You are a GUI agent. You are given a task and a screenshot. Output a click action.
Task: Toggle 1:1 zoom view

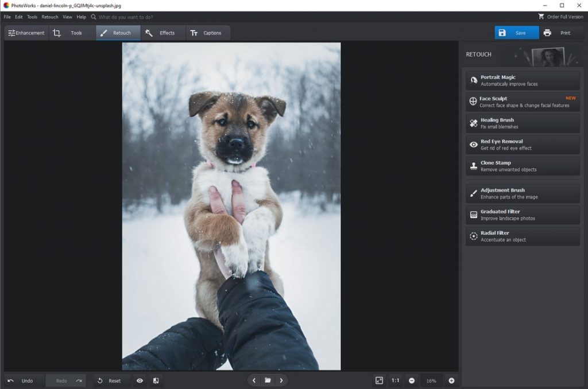pos(395,380)
